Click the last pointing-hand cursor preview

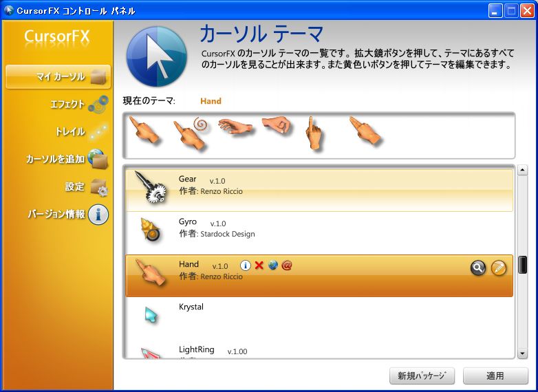click(365, 131)
